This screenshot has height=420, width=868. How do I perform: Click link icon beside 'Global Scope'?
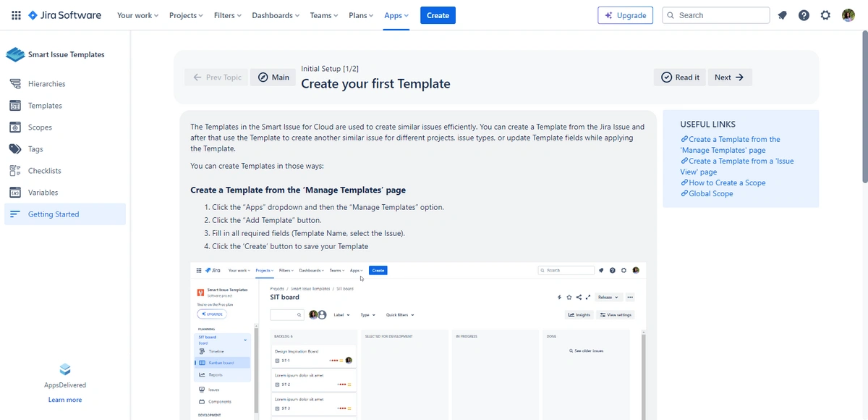point(684,194)
